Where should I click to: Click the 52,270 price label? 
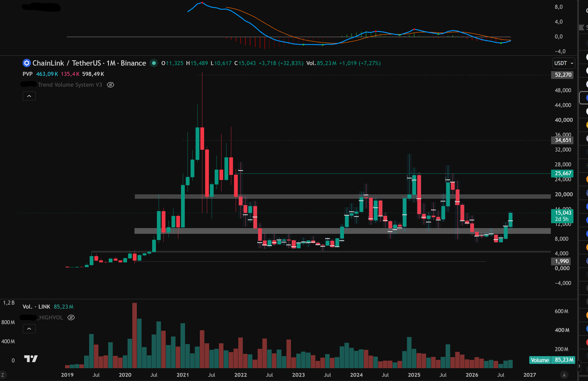point(562,75)
